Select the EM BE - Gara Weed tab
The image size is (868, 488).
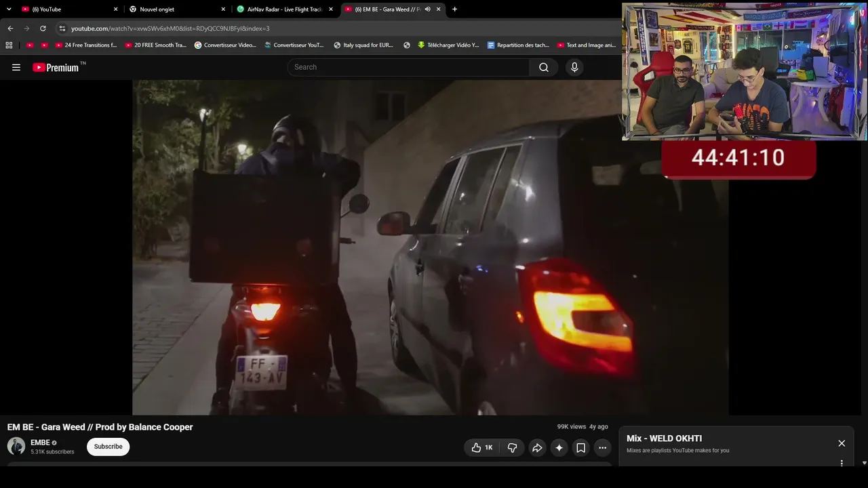point(393,9)
